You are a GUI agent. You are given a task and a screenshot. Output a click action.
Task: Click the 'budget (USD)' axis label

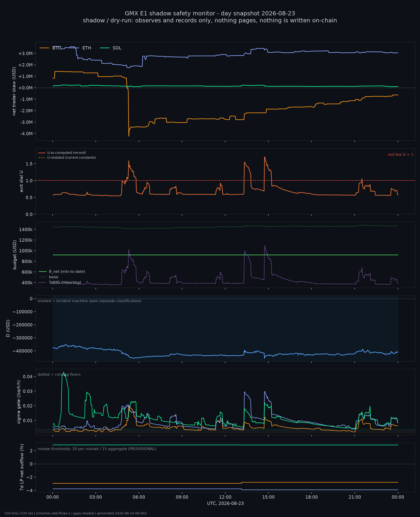coord(15,255)
